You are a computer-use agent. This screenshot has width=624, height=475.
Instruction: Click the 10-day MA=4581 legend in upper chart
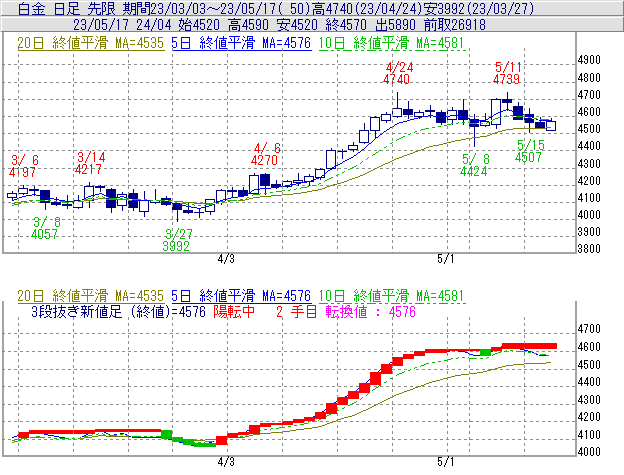tap(392, 43)
